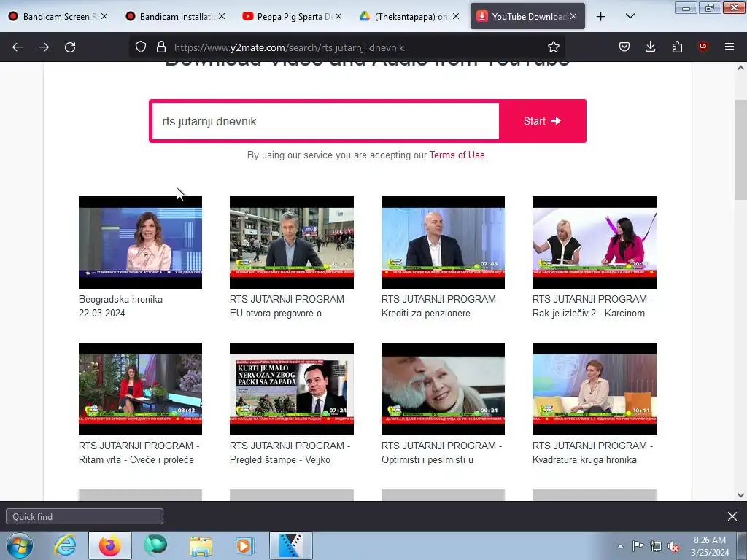Open the Firefox downloads panel
Image resolution: width=747 pixels, height=560 pixels.
pos(650,47)
